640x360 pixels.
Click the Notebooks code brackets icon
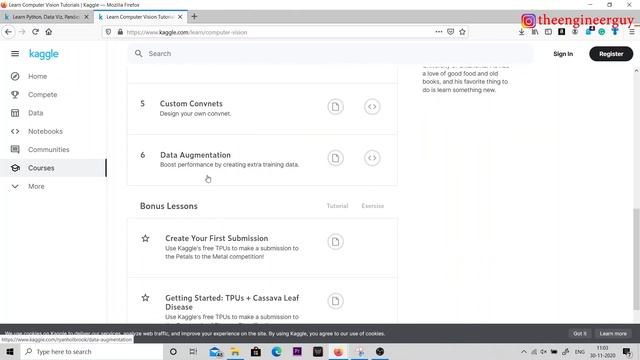pyautogui.click(x=15, y=131)
